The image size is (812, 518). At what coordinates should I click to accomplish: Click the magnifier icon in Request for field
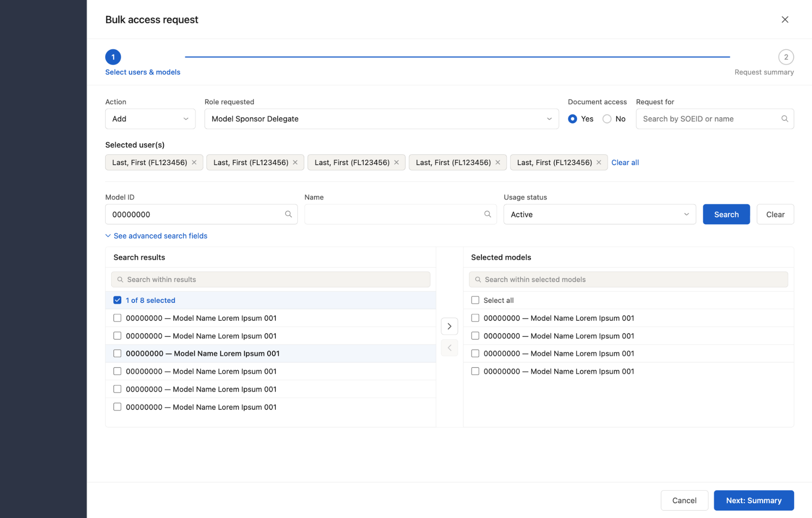785,119
